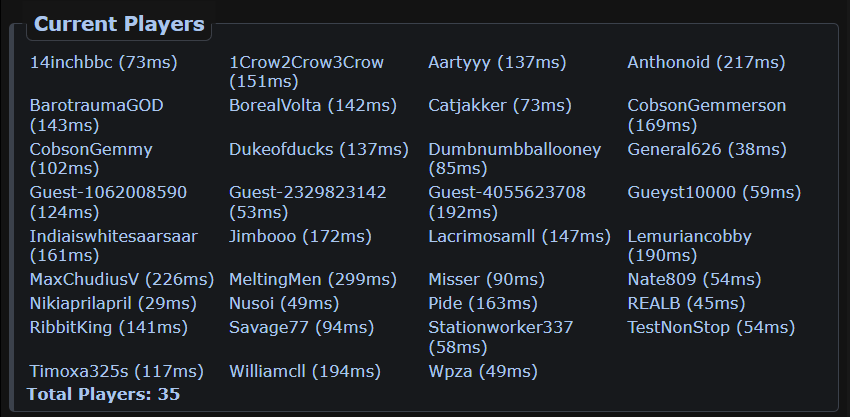Screen dimensions: 850x417
Task: Select player 1Crow2Crow3Crow in the list
Action: click(x=306, y=63)
